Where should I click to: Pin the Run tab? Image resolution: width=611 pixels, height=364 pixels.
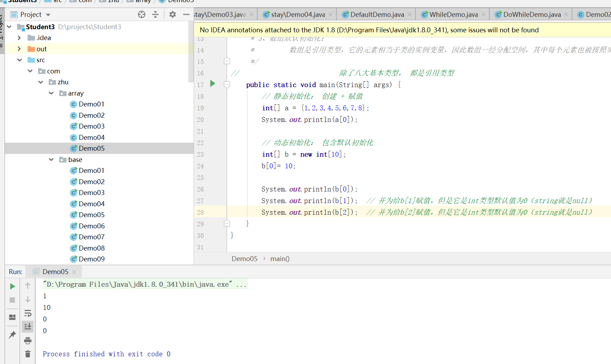(x=12, y=334)
